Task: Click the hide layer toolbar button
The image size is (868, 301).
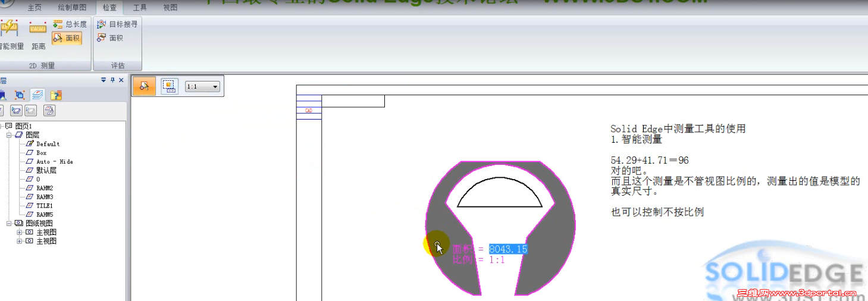Action: click(30, 110)
